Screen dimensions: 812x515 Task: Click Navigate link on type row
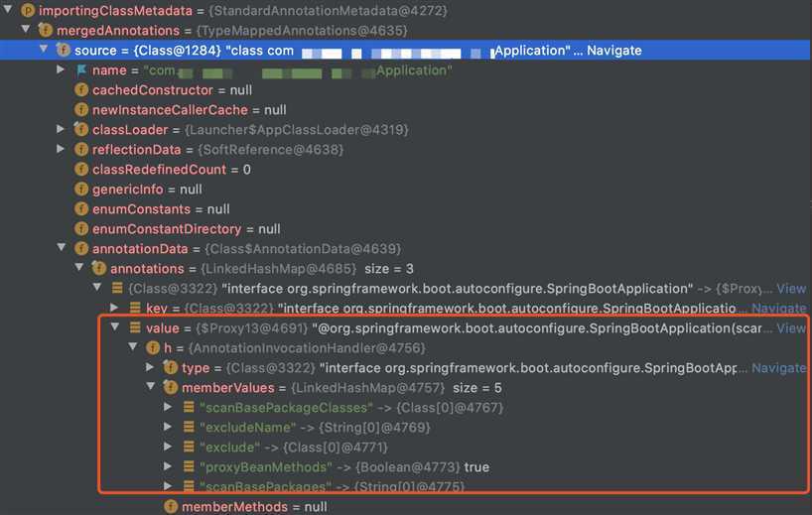tap(779, 367)
